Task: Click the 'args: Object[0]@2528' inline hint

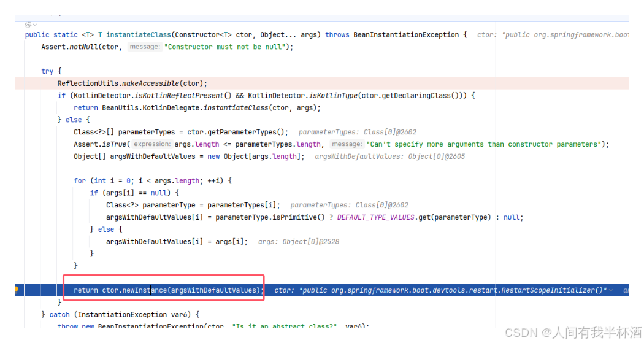Action: pyautogui.click(x=299, y=242)
